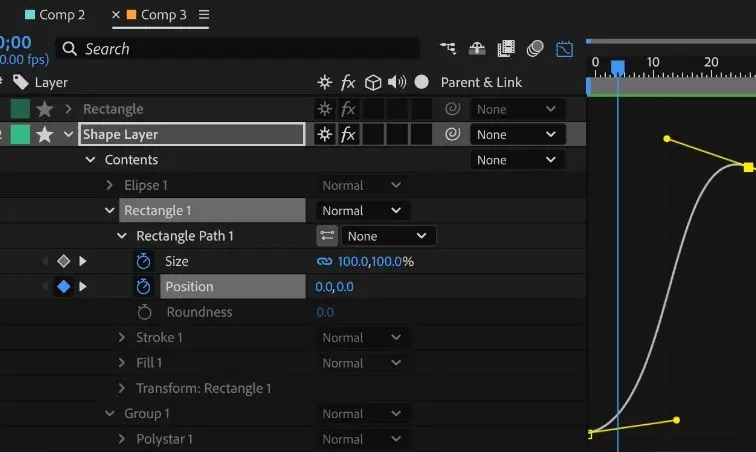
Task: Expand Polystar 1
Action: click(x=122, y=439)
